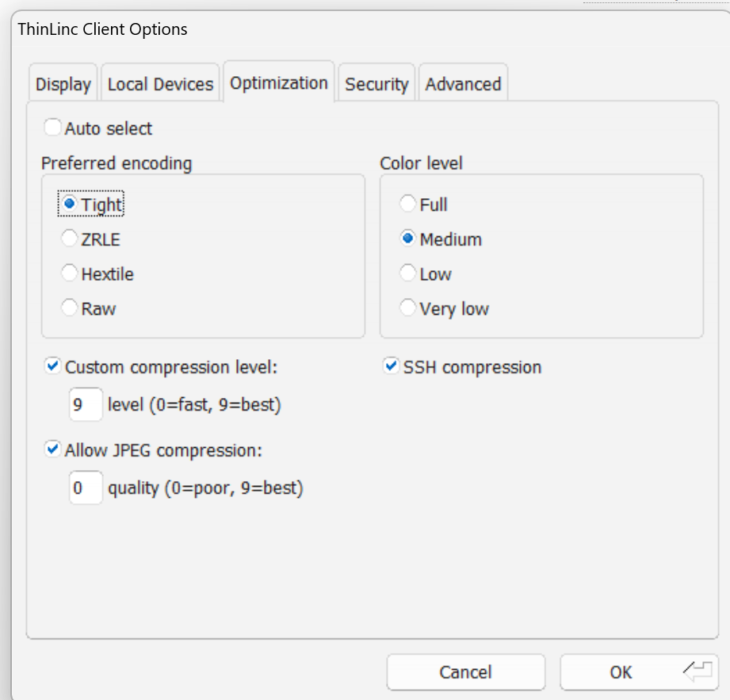Click the compression level input field
This screenshot has height=700, width=730.
pyautogui.click(x=85, y=405)
